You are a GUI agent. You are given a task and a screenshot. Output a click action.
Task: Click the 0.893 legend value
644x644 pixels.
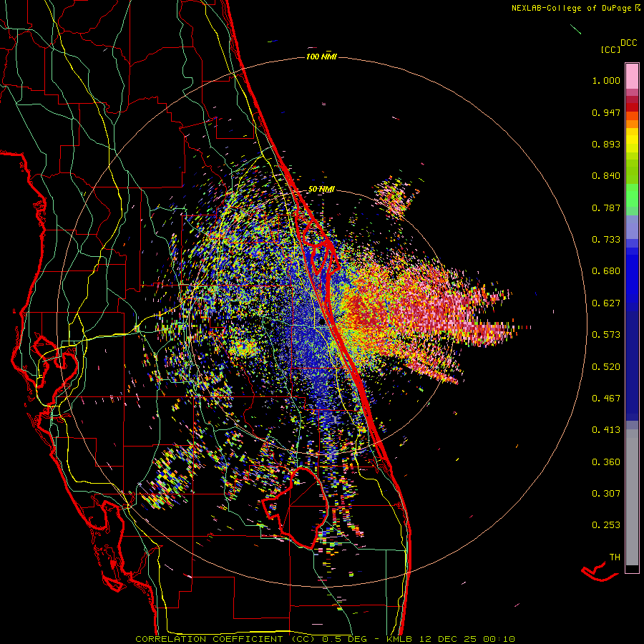tap(606, 144)
